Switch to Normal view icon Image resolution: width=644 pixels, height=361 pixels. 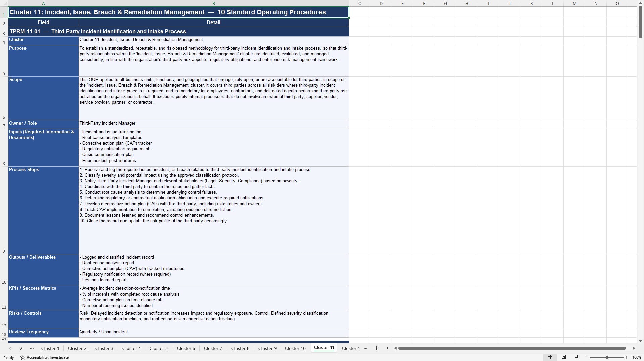pos(550,357)
